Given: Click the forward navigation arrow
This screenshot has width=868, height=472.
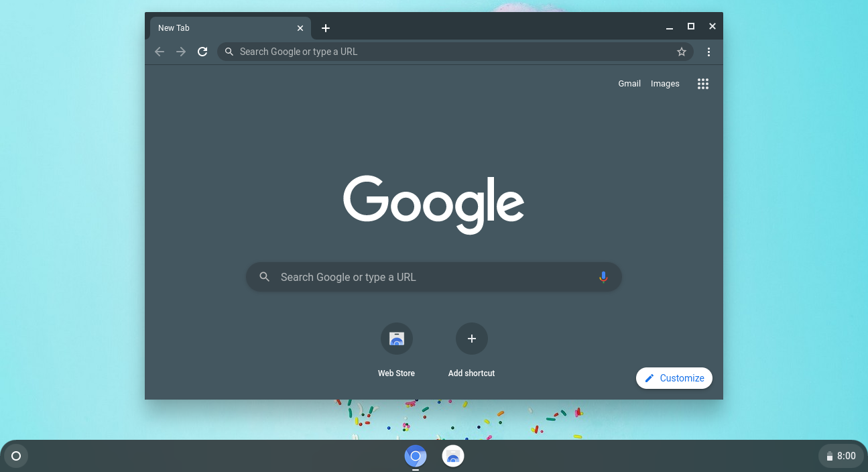Looking at the screenshot, I should tap(181, 52).
